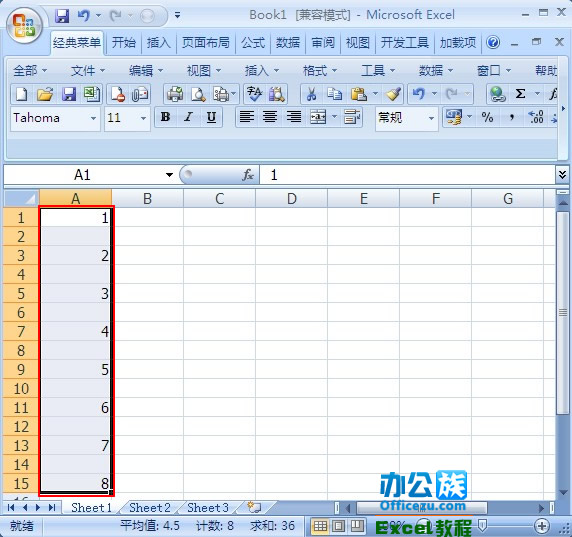Image resolution: width=572 pixels, height=537 pixels.
Task: Click the Open folder icon
Action: pyautogui.click(x=45, y=94)
